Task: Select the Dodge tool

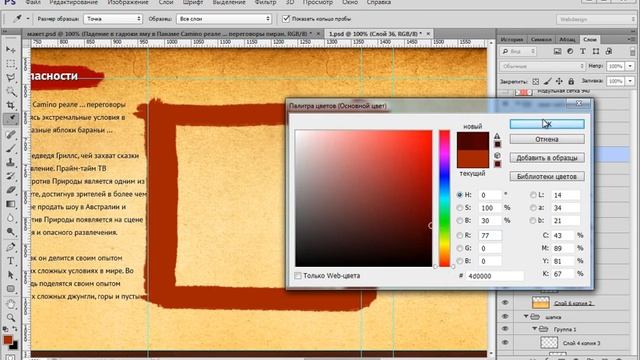Action: pyautogui.click(x=11, y=232)
